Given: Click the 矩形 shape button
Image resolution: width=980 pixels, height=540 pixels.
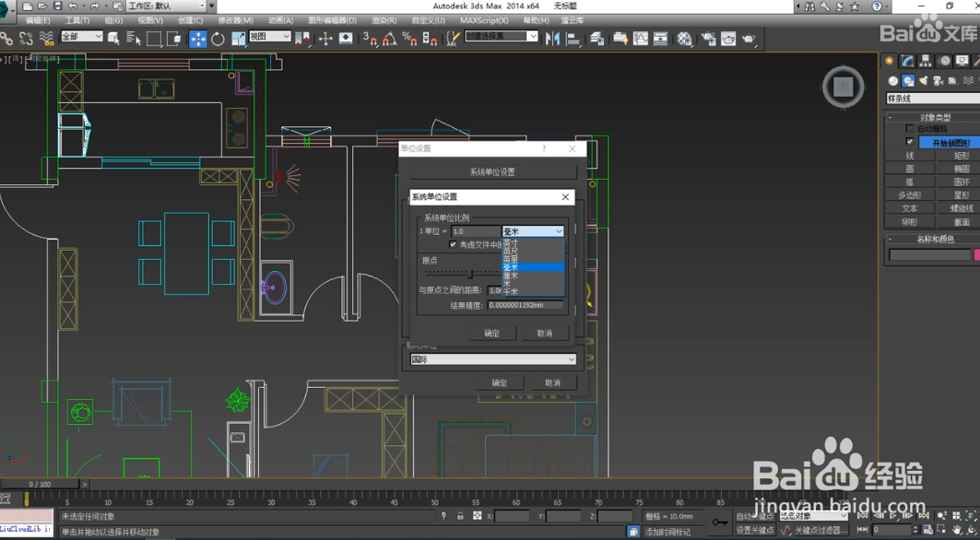Looking at the screenshot, I should (x=961, y=156).
